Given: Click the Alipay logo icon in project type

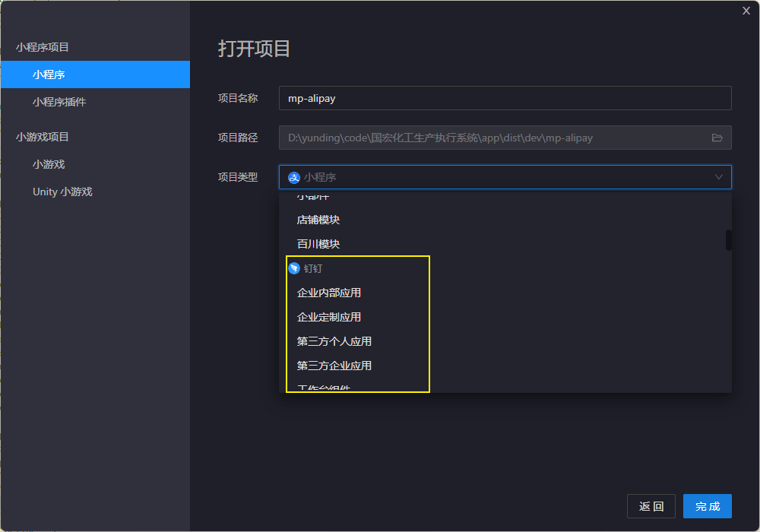Looking at the screenshot, I should click(293, 178).
